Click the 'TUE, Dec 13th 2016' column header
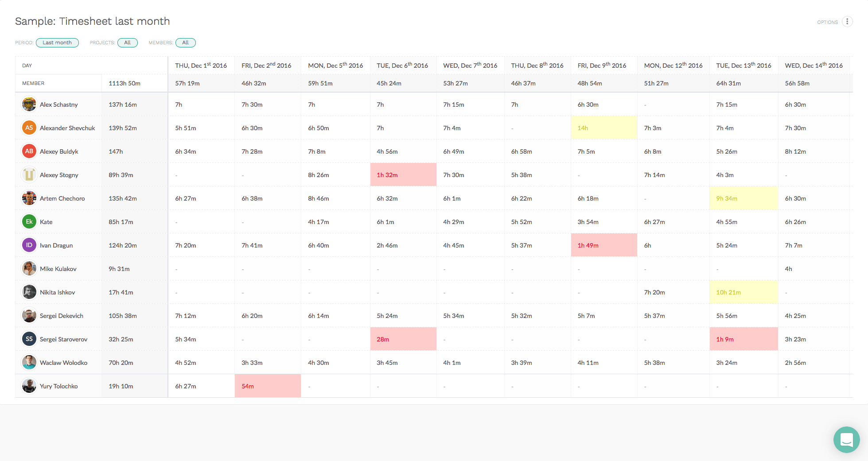This screenshot has height=461, width=868. 743,66
